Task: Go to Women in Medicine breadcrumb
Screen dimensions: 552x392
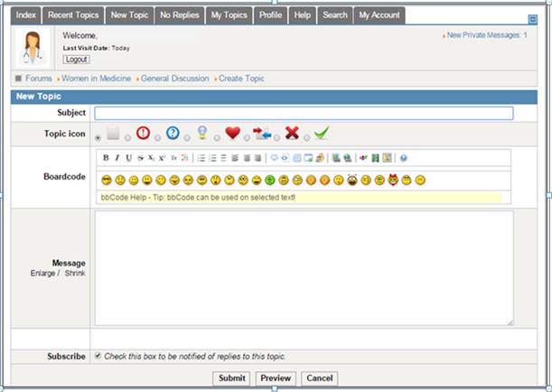Action: (x=97, y=79)
